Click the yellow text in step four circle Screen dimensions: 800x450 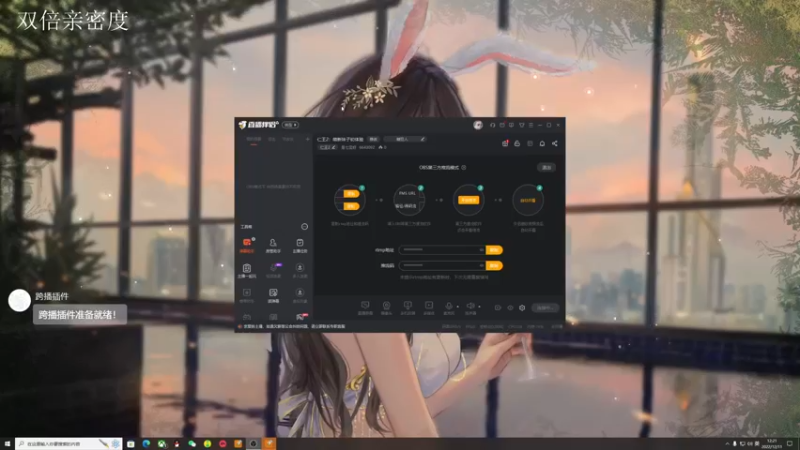tap(528, 201)
